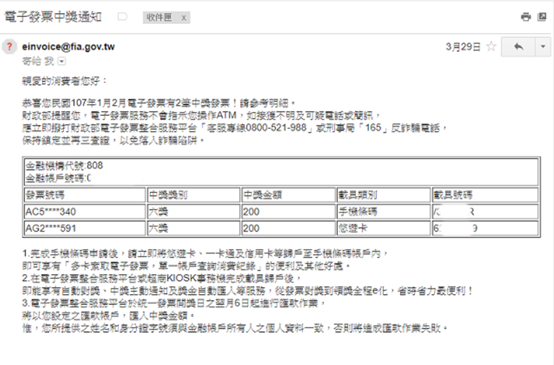This screenshot has height=365, width=554.
Task: Click hotline number 0800-521-988 text
Action: 276,128
